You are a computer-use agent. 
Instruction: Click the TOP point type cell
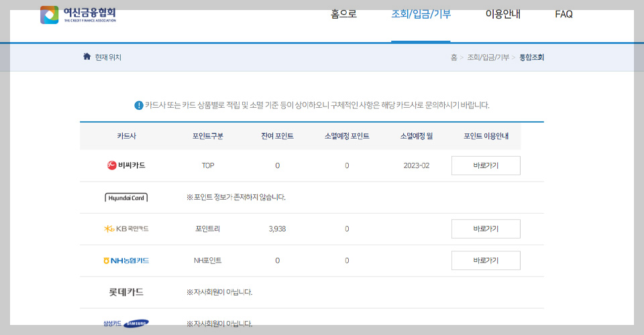tap(208, 165)
